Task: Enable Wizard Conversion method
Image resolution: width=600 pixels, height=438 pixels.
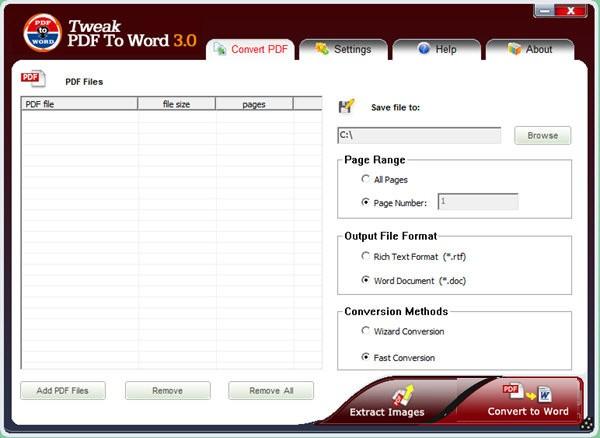Action: [366, 331]
